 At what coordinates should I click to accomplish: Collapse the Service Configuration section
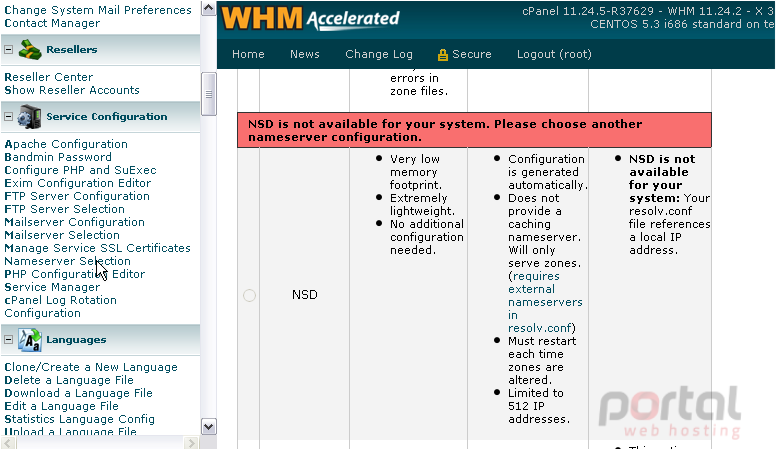pyautogui.click(x=8, y=117)
